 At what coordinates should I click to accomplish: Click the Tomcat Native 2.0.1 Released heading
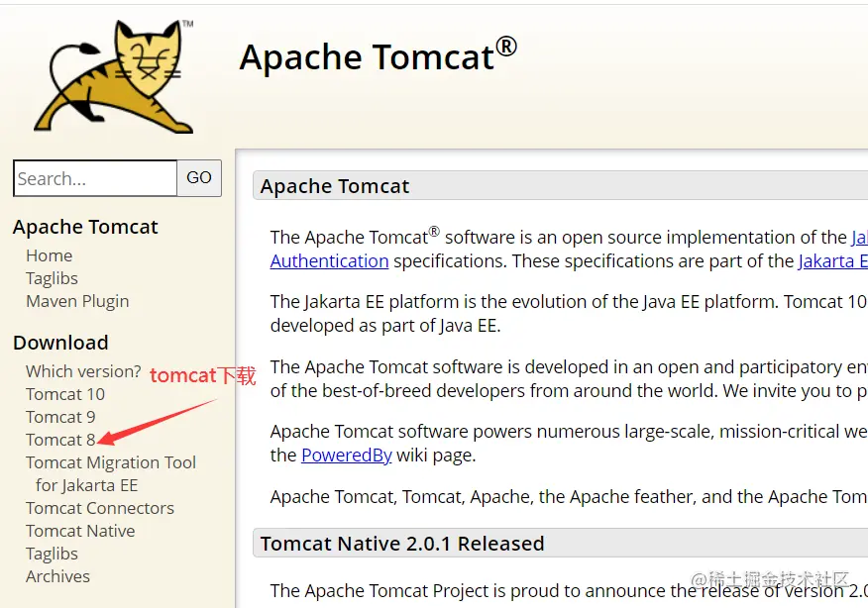pyautogui.click(x=402, y=544)
